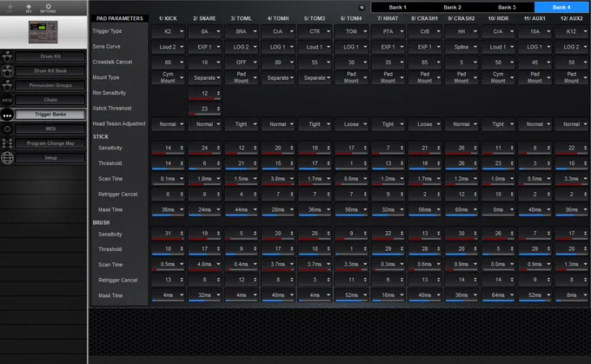Click the three-dots icon beside Trigger Banks

(x=7, y=115)
